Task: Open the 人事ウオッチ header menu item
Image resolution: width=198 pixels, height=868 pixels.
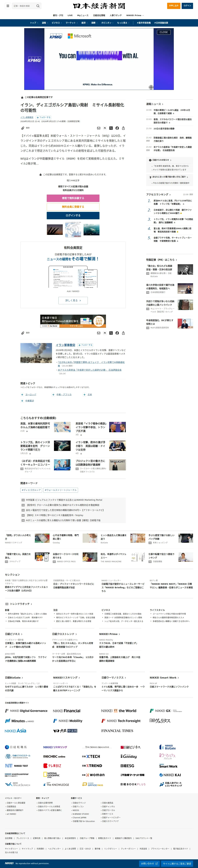Action: click(116, 15)
